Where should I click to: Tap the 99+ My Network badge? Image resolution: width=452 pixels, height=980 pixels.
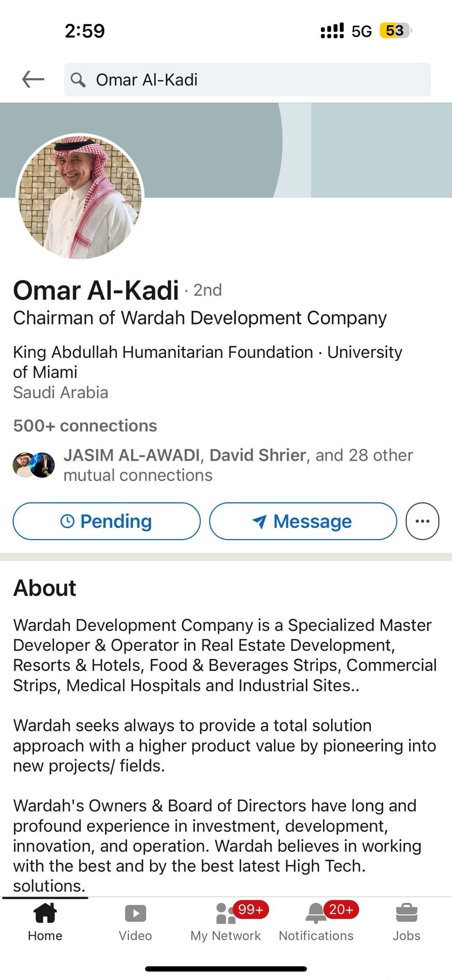(250, 909)
